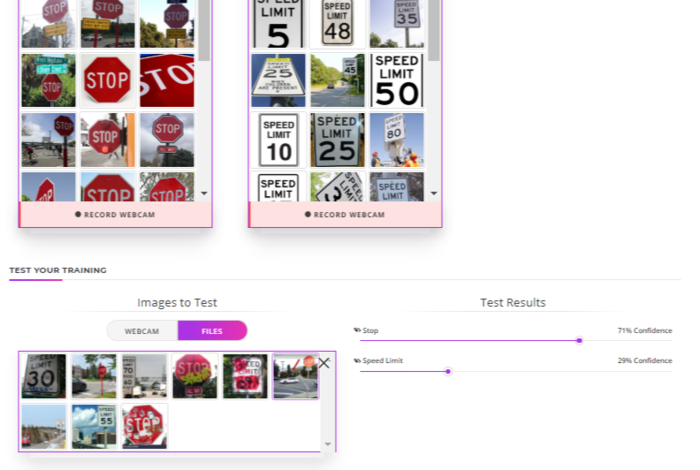Click Record Webcam under stop sign images
The image size is (700, 470).
pos(115,214)
